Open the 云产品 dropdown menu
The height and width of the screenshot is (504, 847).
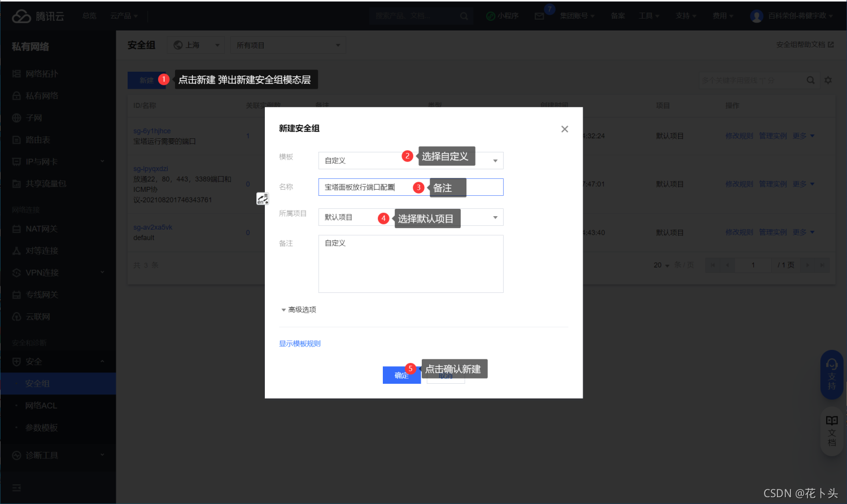point(124,16)
